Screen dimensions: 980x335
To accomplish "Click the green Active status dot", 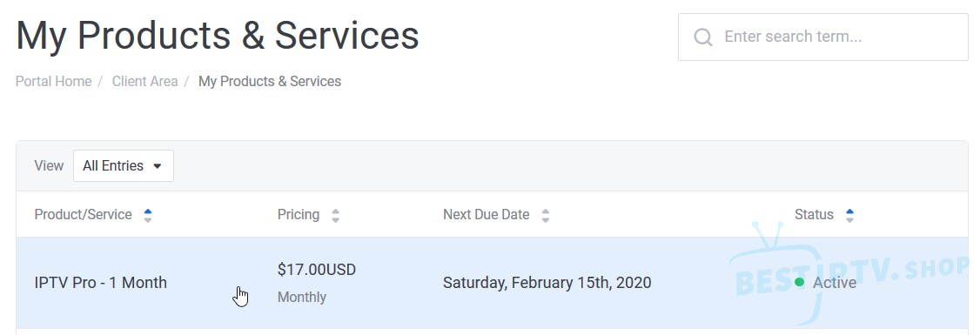I will [799, 283].
